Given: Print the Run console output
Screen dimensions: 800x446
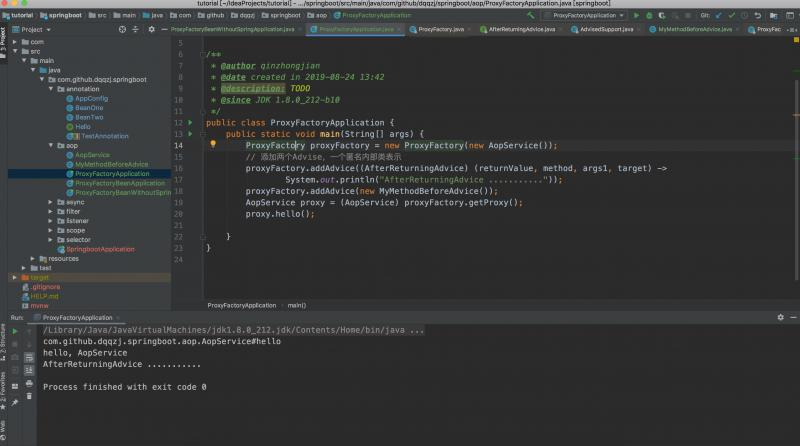Looking at the screenshot, I should coord(29,383).
